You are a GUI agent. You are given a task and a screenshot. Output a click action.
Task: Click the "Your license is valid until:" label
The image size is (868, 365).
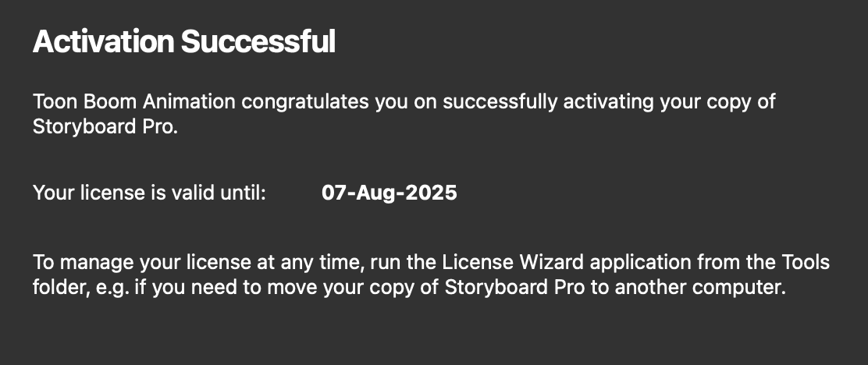tap(150, 193)
